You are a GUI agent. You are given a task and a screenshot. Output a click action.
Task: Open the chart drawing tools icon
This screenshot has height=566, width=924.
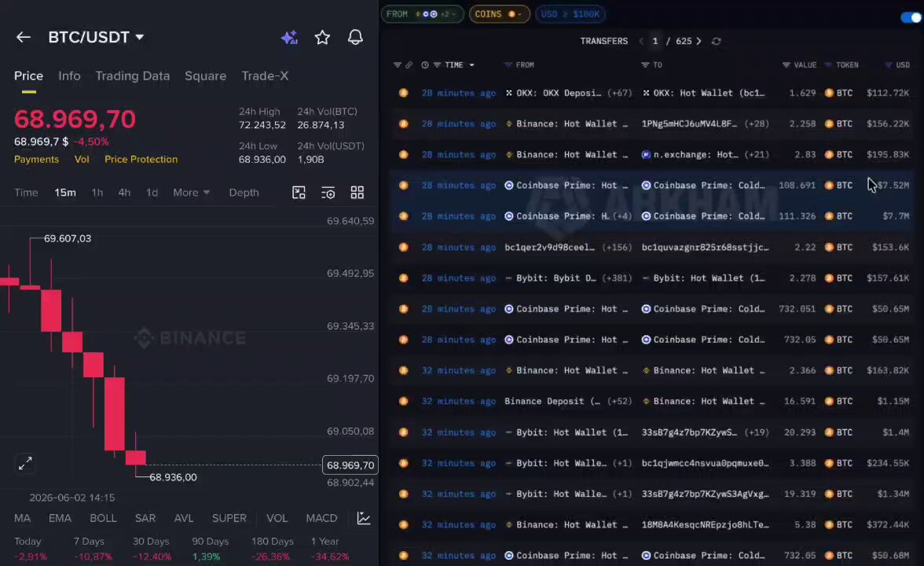[x=299, y=193]
